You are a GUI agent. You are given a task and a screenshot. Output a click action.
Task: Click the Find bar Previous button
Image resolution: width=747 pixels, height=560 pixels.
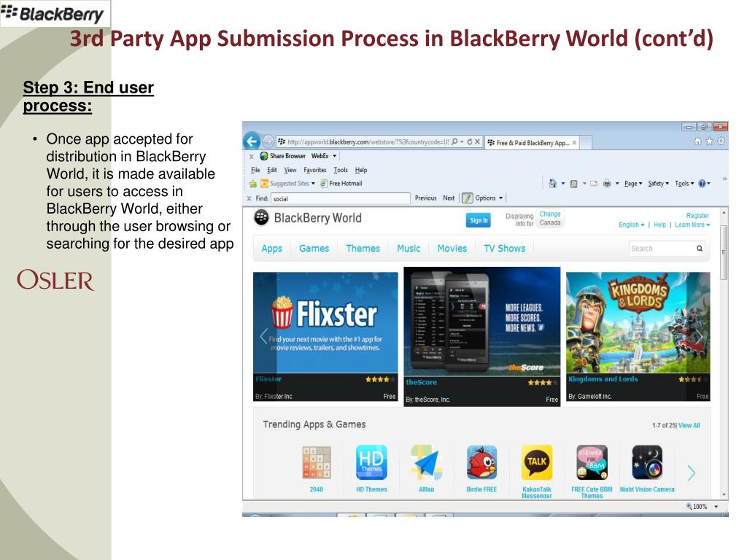425,198
